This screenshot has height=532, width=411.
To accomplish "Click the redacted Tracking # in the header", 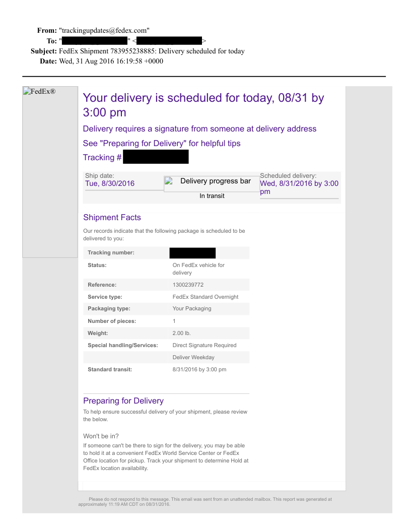I will pyautogui.click(x=156, y=157).
